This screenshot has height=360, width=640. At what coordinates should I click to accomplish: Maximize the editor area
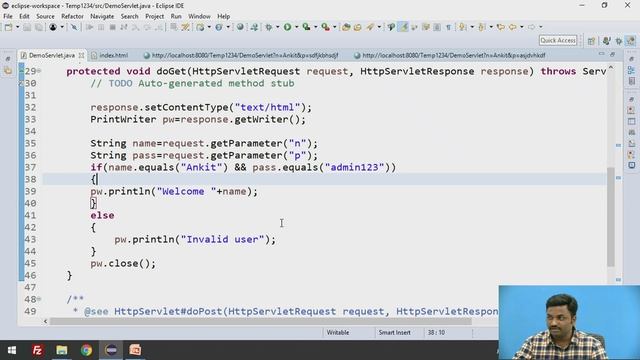click(x=612, y=54)
